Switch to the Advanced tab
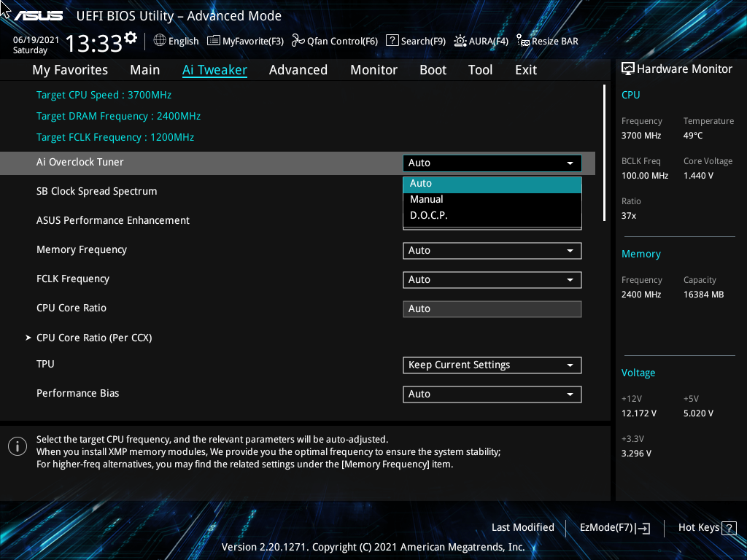The image size is (747, 560). [x=298, y=69]
